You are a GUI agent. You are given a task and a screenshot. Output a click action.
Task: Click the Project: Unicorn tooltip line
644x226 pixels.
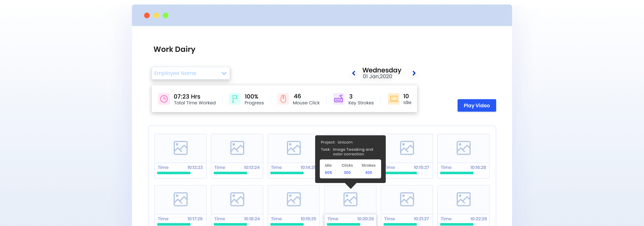pos(337,142)
